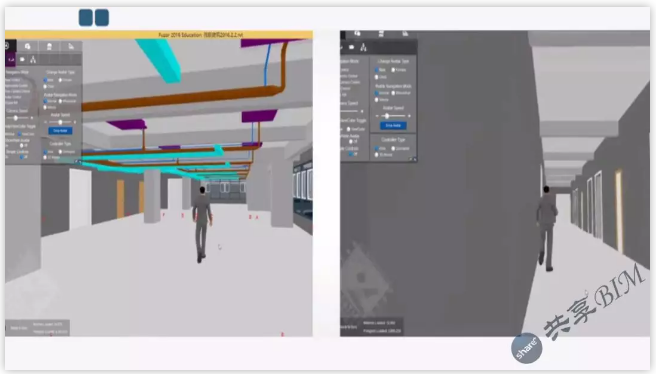This screenshot has width=656, height=374.
Task: Click the layers/copy icon in left top toolbar
Action: pos(27,46)
